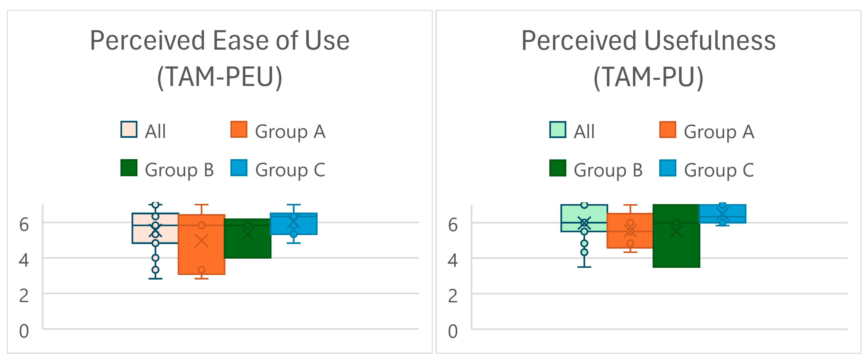Click the Group B legend label in PEU chart
The image size is (868, 364).
179,170
